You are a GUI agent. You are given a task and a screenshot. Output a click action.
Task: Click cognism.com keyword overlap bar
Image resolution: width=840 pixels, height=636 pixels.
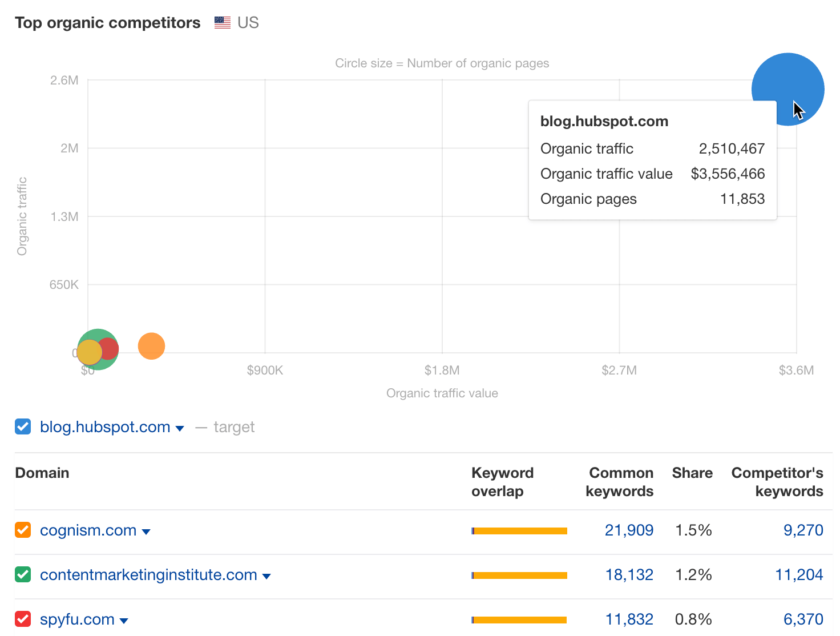519,530
